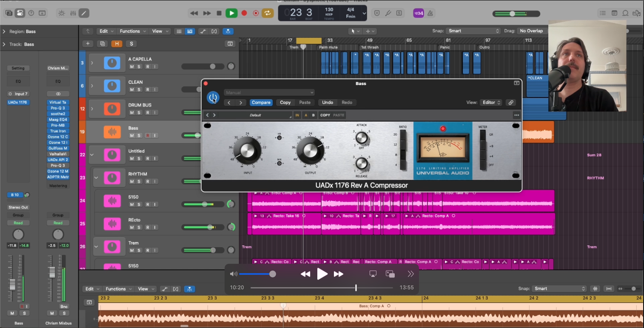644x328 pixels.
Task: Toggle the Flex show/hide icon
Action: (214, 31)
